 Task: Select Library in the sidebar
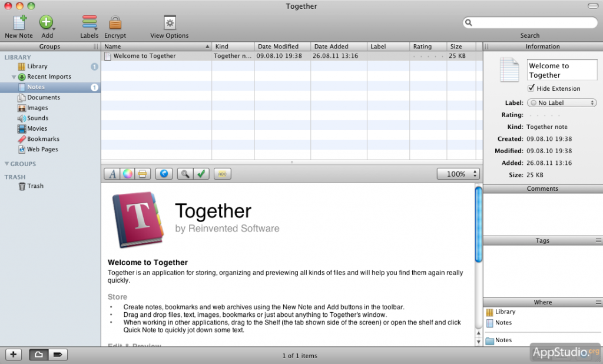coord(51,66)
